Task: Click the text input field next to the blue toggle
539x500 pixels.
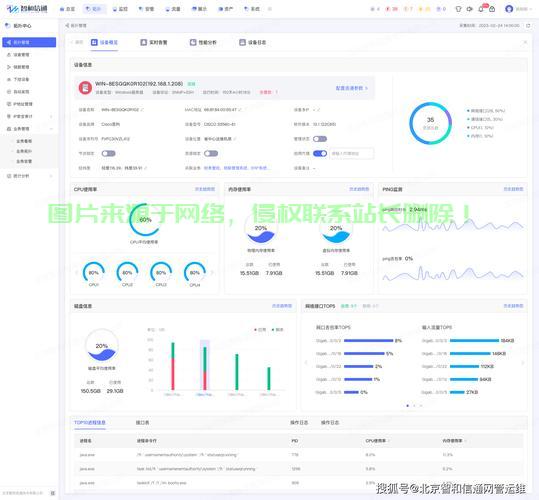Action: 352,154
